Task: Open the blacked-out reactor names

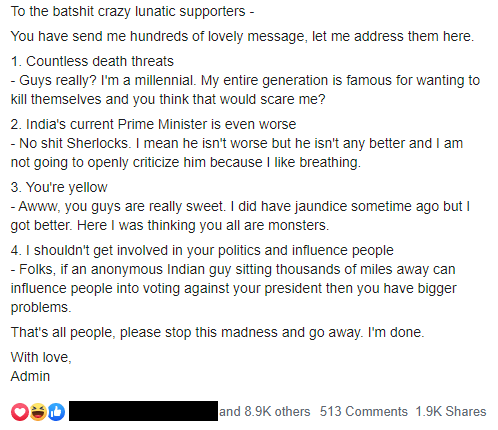Action: coord(143,411)
